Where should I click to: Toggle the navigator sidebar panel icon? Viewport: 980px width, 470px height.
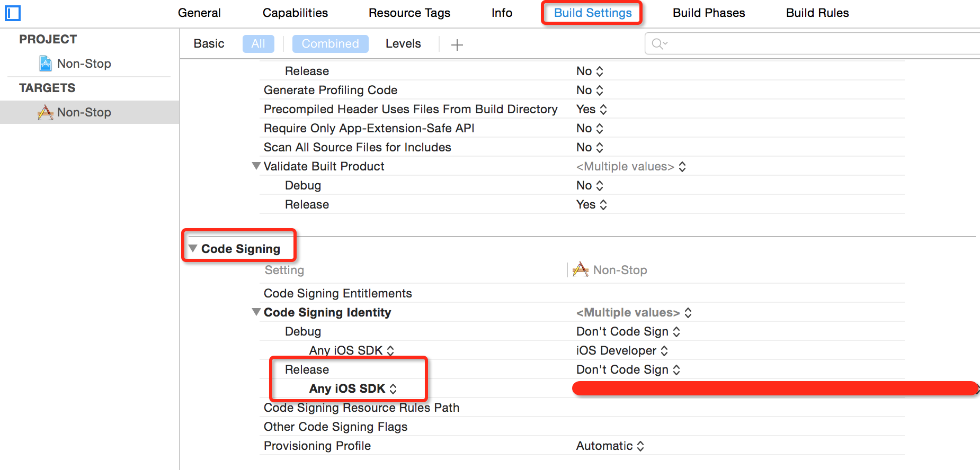(13, 13)
